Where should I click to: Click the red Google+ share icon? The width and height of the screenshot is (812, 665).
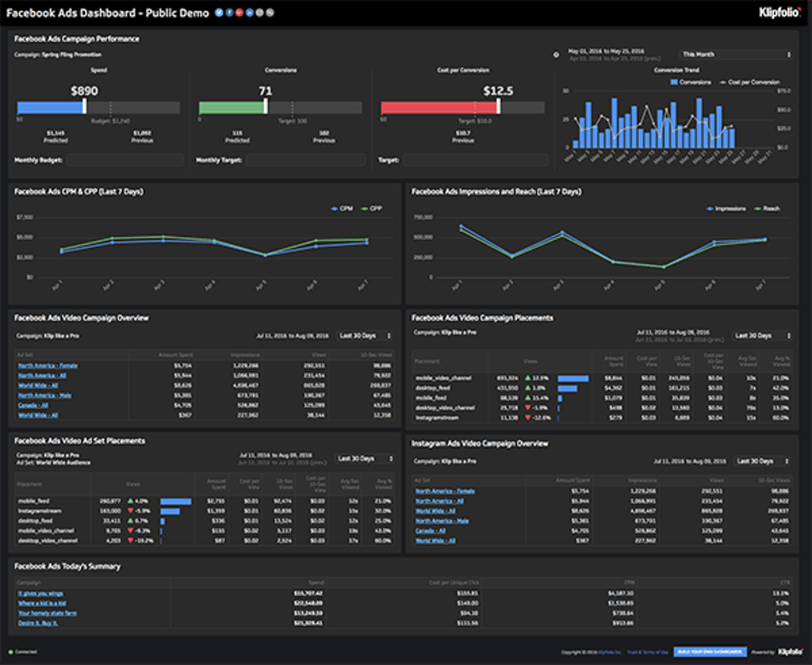click(x=239, y=12)
